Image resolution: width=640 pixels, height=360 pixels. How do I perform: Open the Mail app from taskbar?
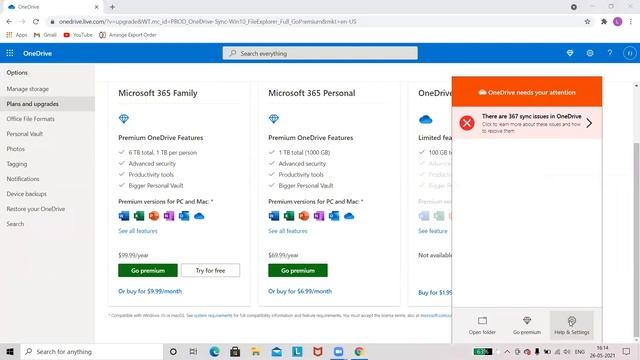tap(276, 351)
